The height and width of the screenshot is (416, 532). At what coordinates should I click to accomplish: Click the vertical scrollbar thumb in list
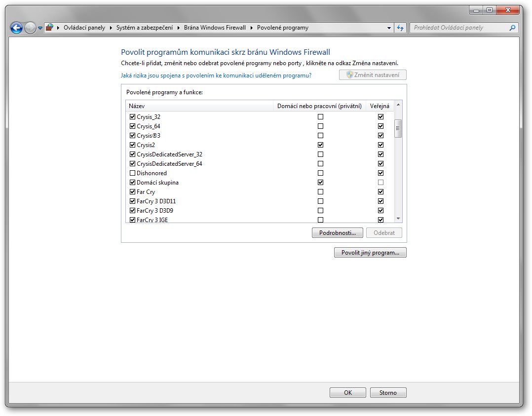pos(398,128)
